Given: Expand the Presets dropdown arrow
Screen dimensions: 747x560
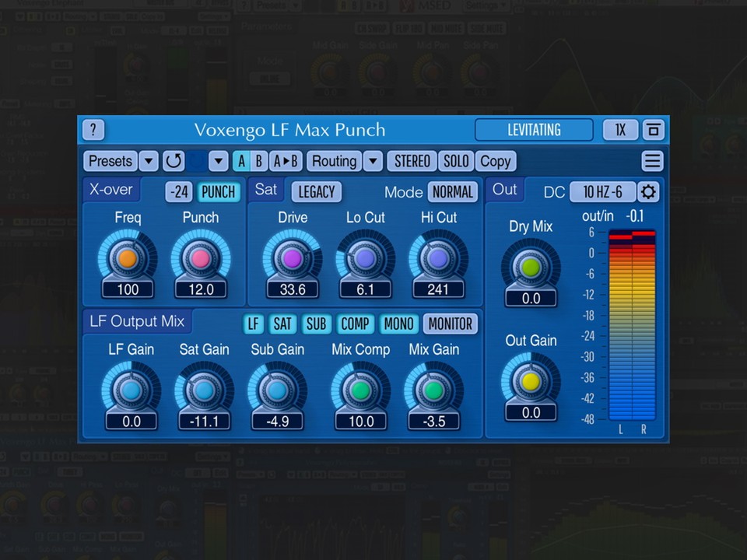Looking at the screenshot, I should point(149,162).
